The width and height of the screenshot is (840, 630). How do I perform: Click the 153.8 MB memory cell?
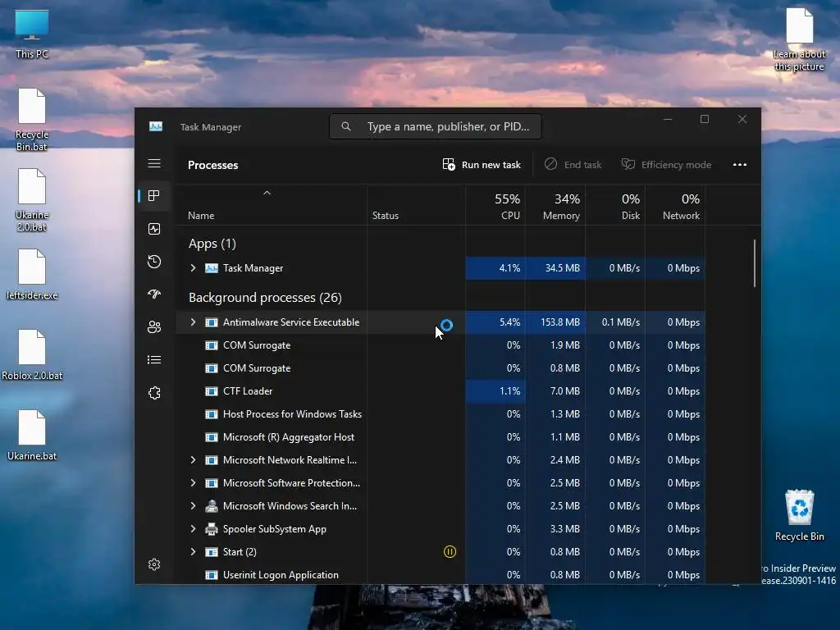pyautogui.click(x=555, y=322)
